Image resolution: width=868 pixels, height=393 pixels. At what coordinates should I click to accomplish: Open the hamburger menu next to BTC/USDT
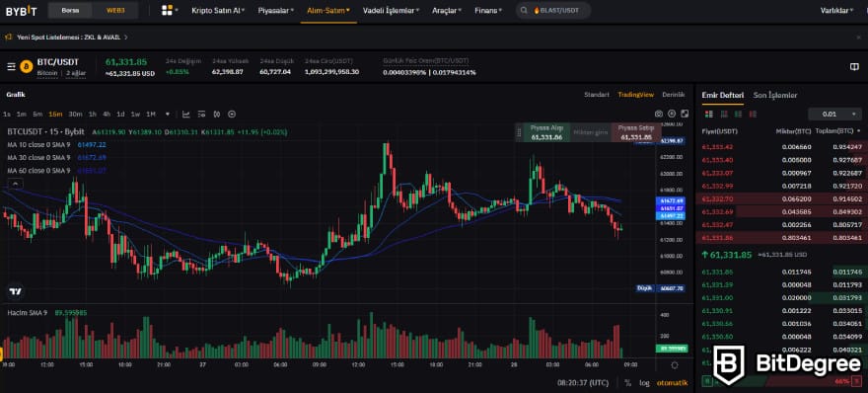pos(11,66)
